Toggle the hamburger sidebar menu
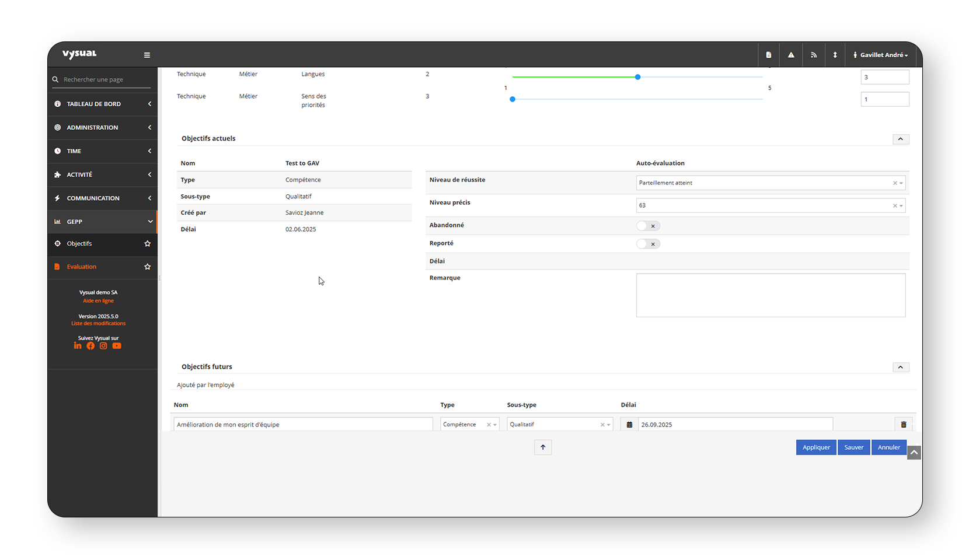Viewport: 969px width, 560px height. (147, 55)
